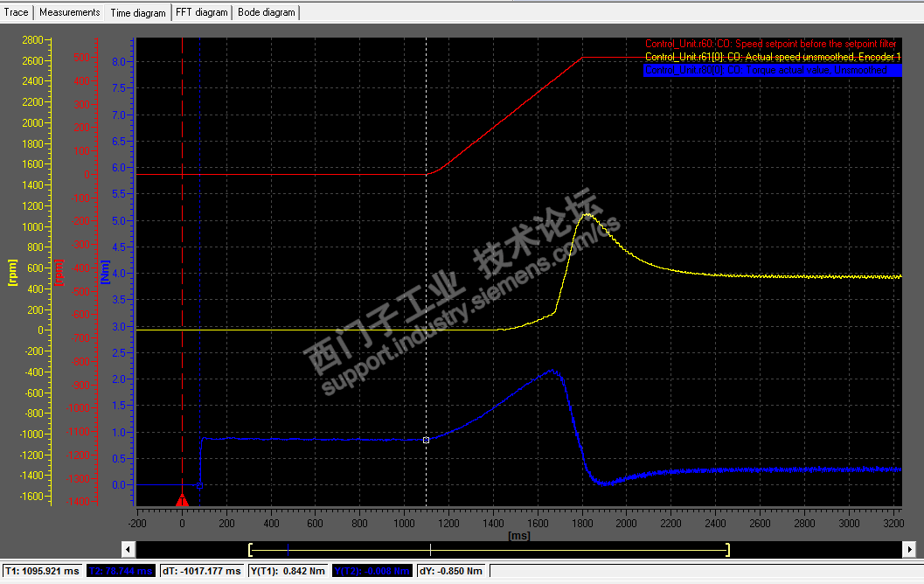Click the Y(T1): 0.842 Nm field
This screenshot has height=584, width=924.
coord(288,571)
